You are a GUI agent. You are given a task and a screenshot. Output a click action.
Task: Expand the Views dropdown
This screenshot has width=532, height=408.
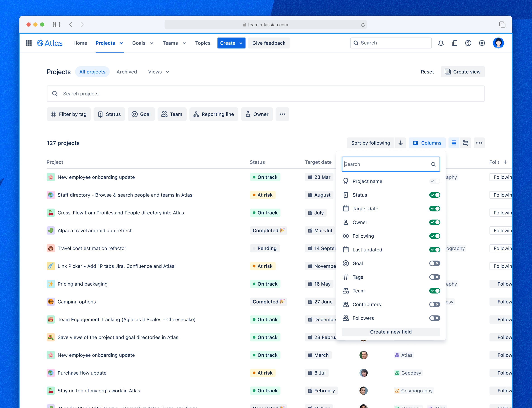(x=158, y=72)
